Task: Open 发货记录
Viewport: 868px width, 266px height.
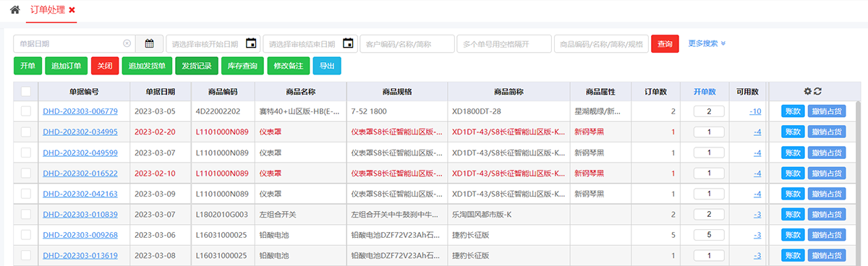Action: [197, 66]
